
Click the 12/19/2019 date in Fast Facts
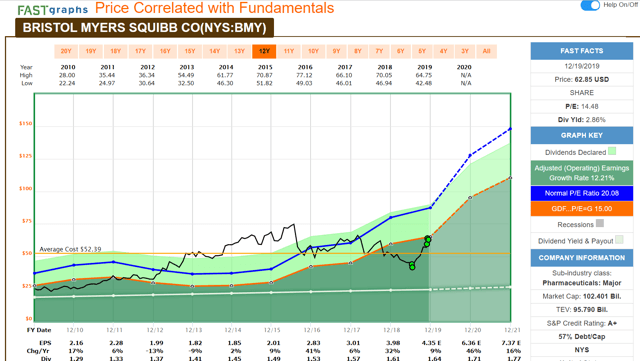pyautogui.click(x=582, y=66)
